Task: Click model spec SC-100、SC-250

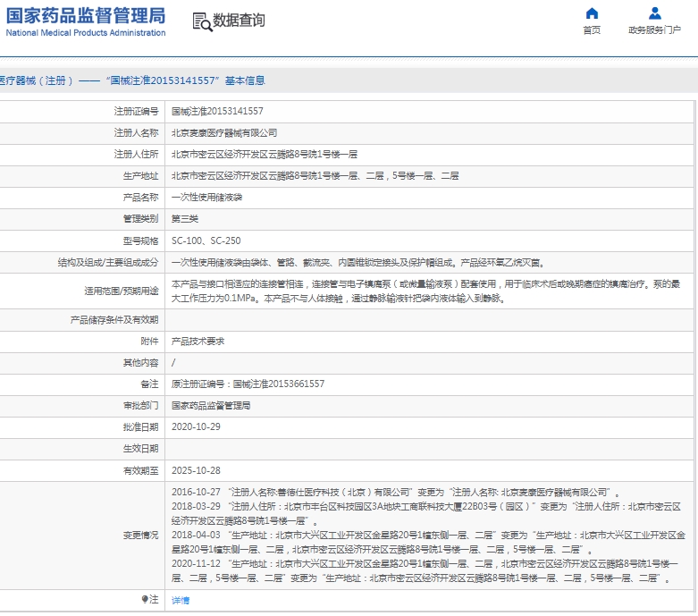Action: click(206, 240)
